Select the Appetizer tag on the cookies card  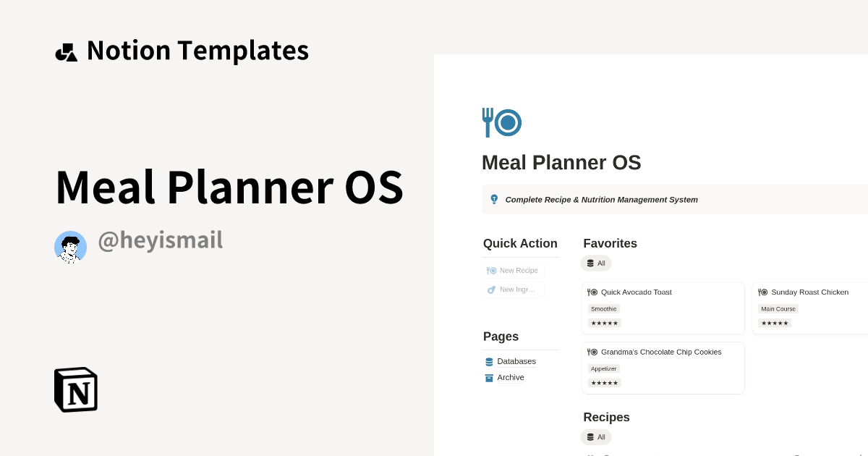click(603, 368)
